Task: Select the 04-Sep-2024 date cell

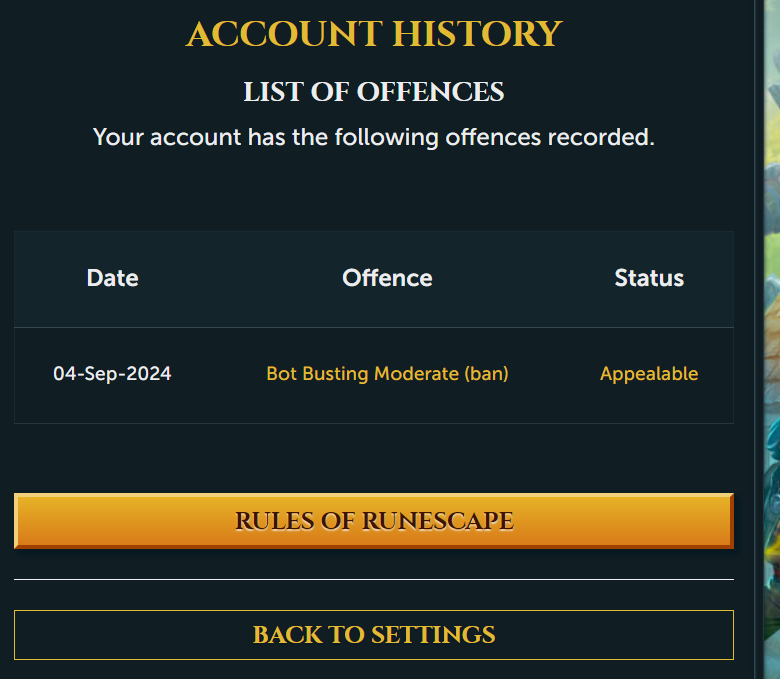Action: (112, 374)
